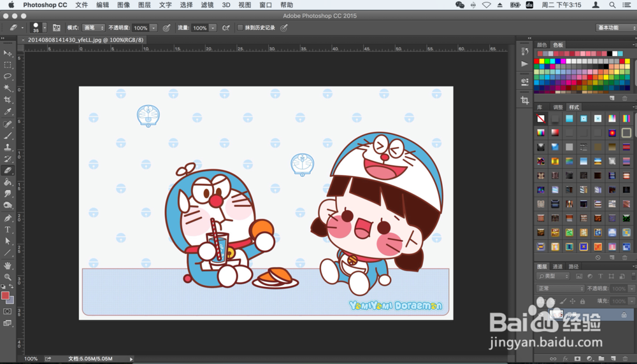Open the Opacity slider dropdown arrow
Viewport: 637px width, 364px height.
(154, 27)
